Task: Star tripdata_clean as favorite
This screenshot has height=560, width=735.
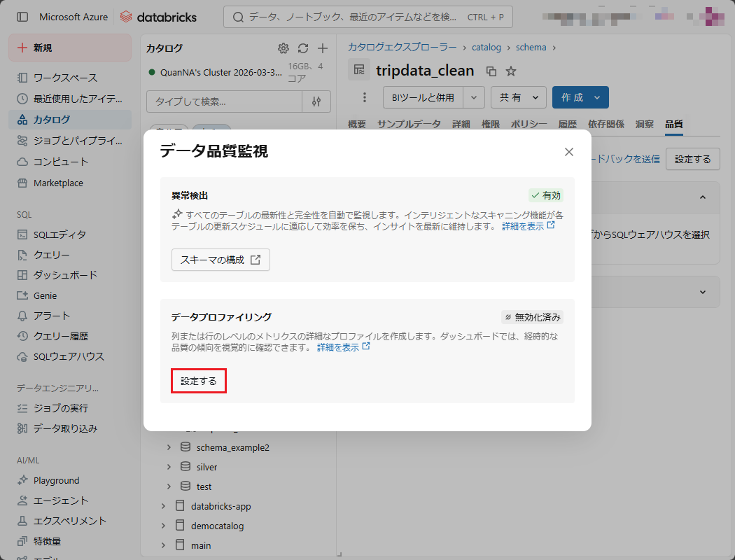Action: [511, 71]
